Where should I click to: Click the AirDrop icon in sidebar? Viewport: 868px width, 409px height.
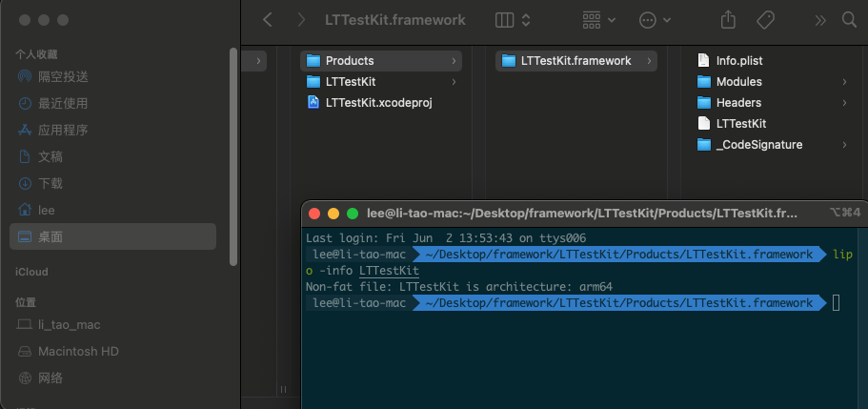[25, 76]
